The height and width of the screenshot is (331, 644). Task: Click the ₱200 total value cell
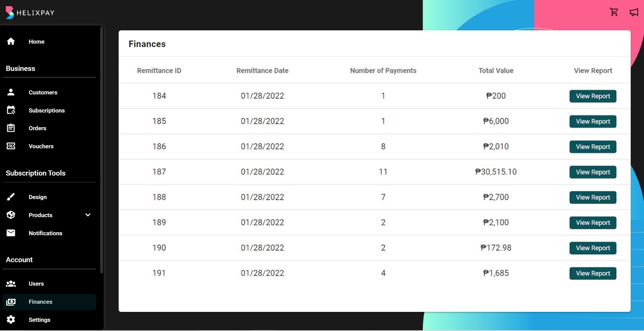pyautogui.click(x=496, y=96)
